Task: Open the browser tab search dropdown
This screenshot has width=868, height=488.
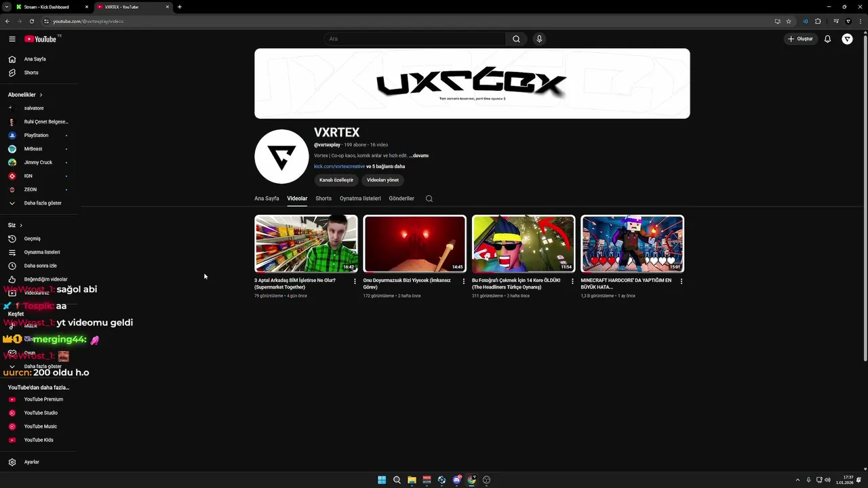Action: pos(6,7)
